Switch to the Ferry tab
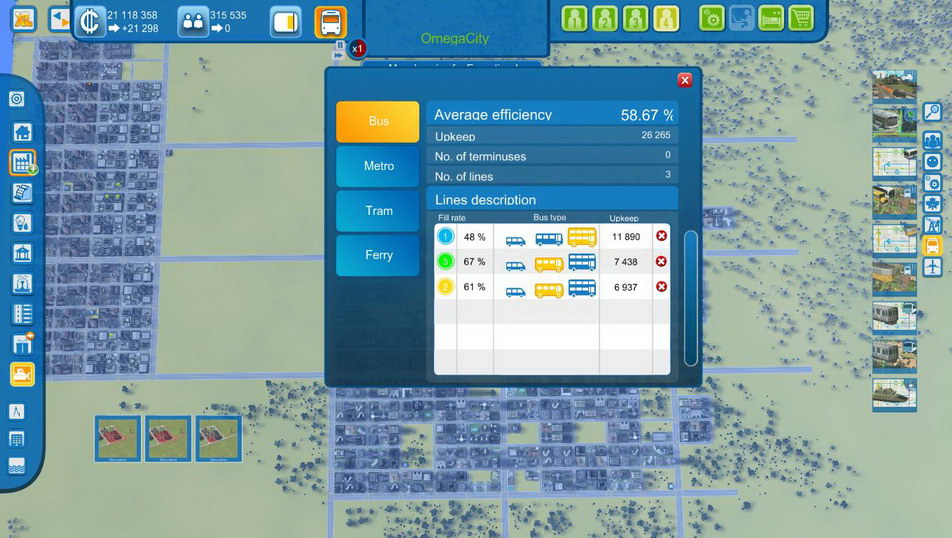Image resolution: width=952 pixels, height=538 pixels. point(378,255)
